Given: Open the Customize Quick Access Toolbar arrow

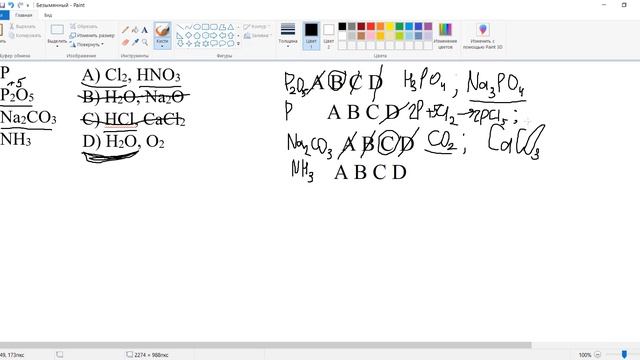Looking at the screenshot, I should coord(28,5).
